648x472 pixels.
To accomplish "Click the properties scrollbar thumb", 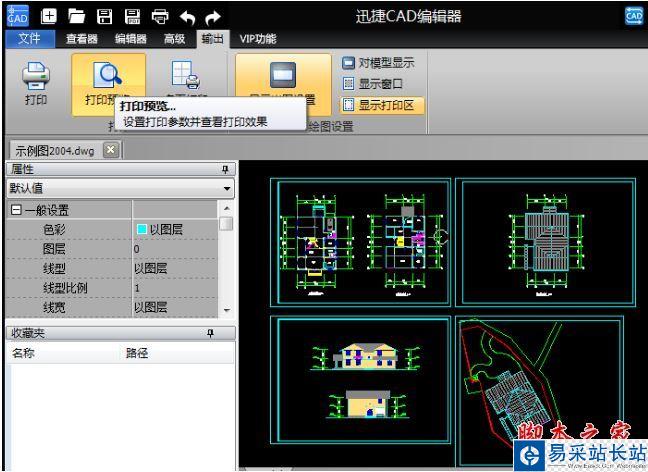I will point(226,224).
